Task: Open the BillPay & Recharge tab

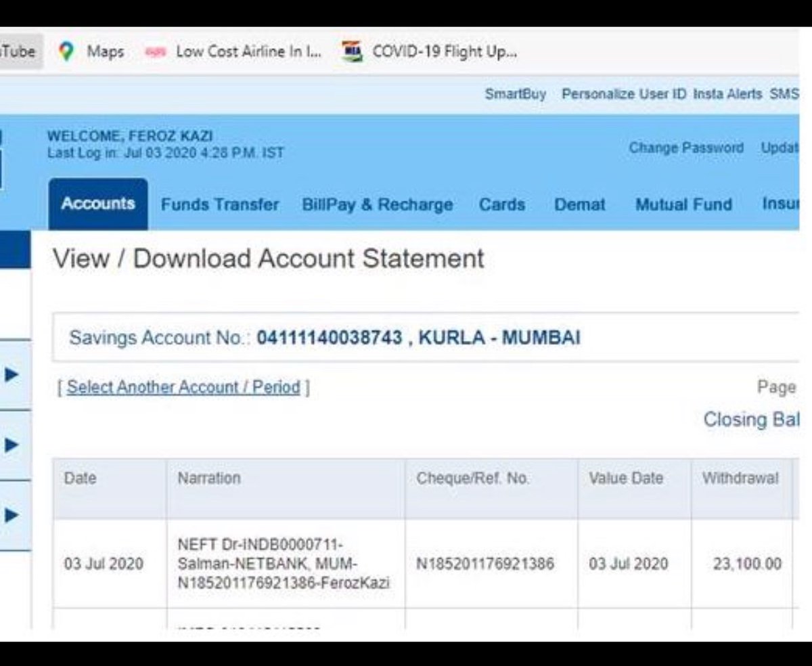Action: pos(378,204)
